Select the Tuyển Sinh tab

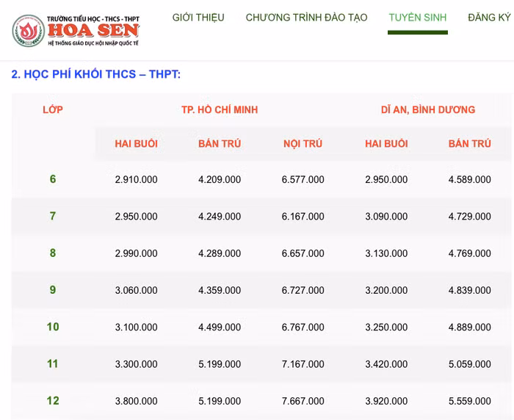[x=418, y=18]
